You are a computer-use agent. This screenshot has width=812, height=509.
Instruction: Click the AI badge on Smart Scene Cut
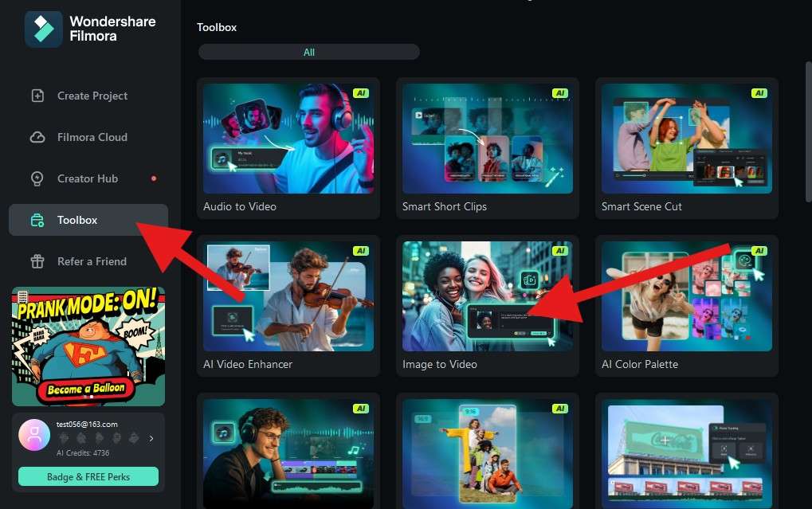point(759,93)
